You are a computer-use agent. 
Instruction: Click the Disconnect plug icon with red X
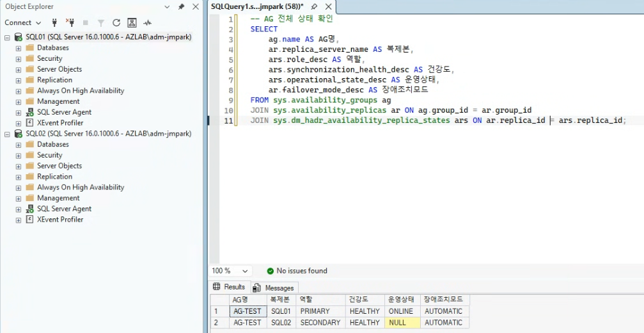[x=70, y=22]
